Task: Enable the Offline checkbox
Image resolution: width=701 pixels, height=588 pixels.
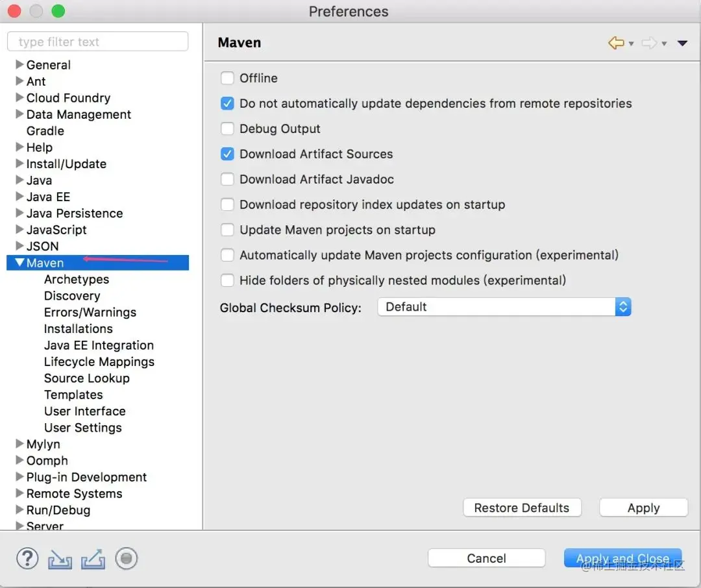Action: tap(227, 79)
